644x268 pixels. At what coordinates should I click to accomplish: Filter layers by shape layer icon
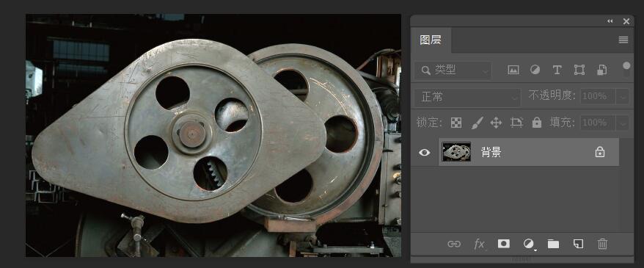tap(579, 70)
